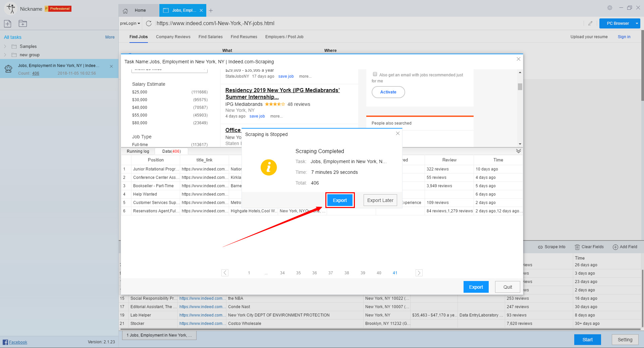Click save job under IPG Mediabrands

(257, 116)
